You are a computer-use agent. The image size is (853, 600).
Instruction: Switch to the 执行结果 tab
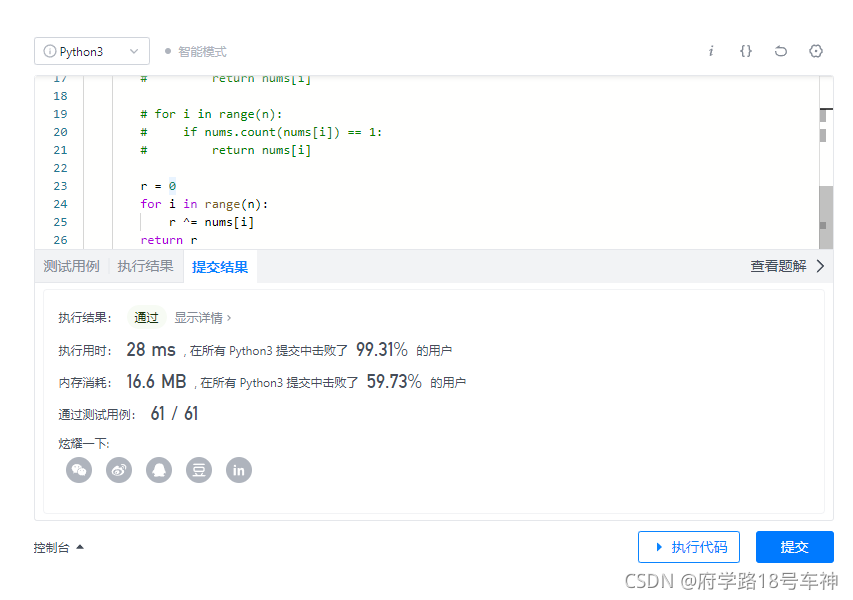pos(145,266)
